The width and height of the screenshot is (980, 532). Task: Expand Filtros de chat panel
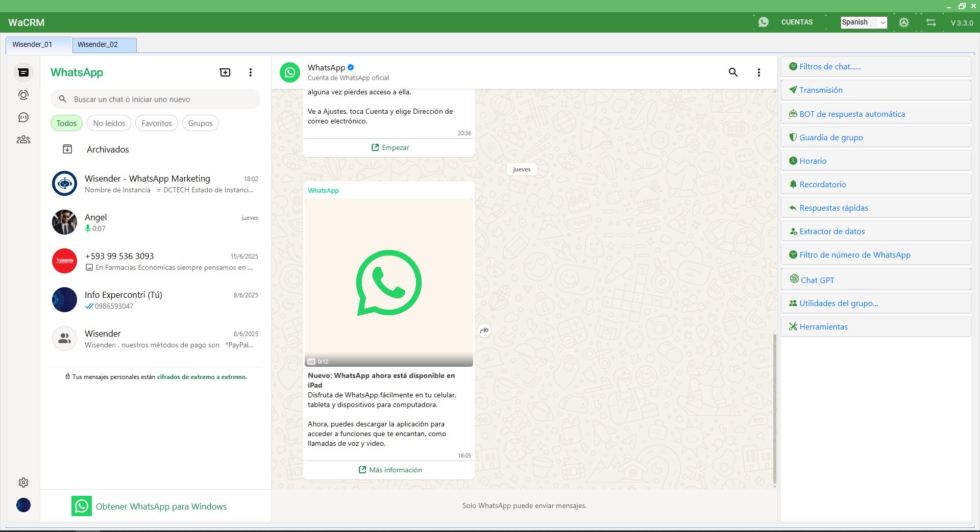[876, 66]
